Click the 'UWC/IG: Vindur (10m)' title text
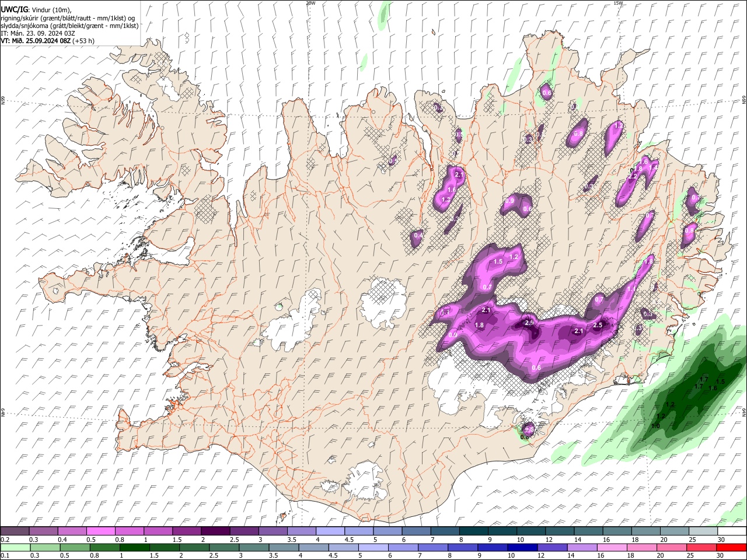 coord(36,10)
